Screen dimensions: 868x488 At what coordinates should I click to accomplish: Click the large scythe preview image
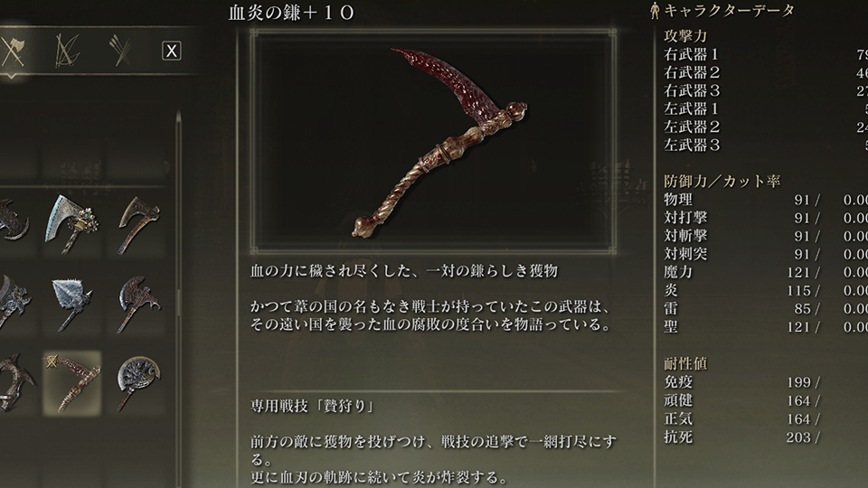[433, 142]
